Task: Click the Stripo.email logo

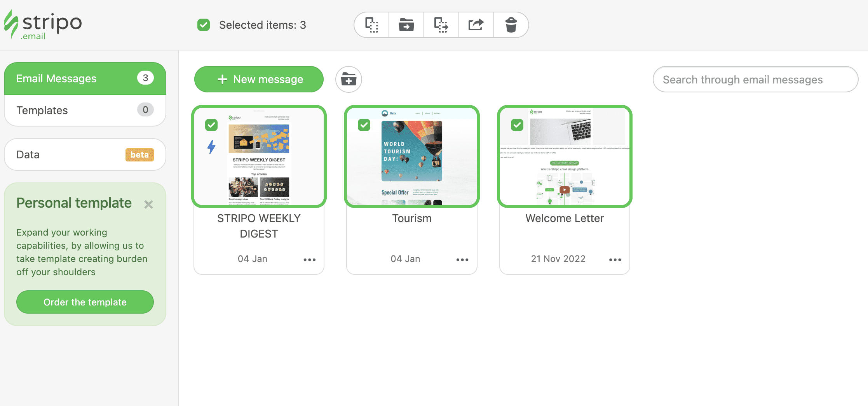Action: pos(43,24)
